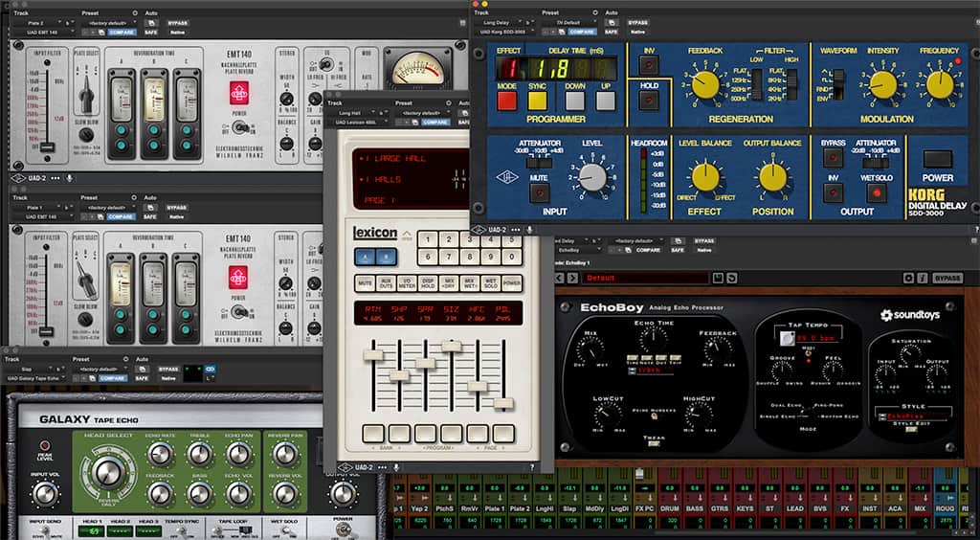Open the three-dot menu in Lexicon UAD-2 footer

click(x=382, y=467)
